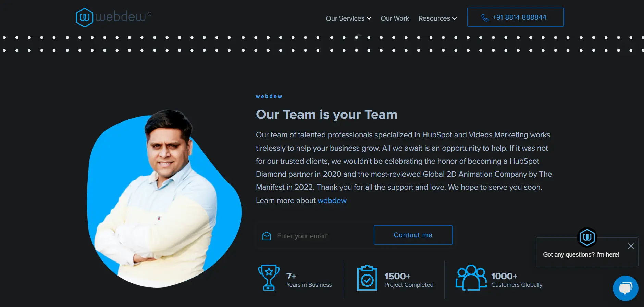Viewport: 644px width, 307px height.
Task: Open the blue chat bubble widget
Action: click(x=626, y=288)
